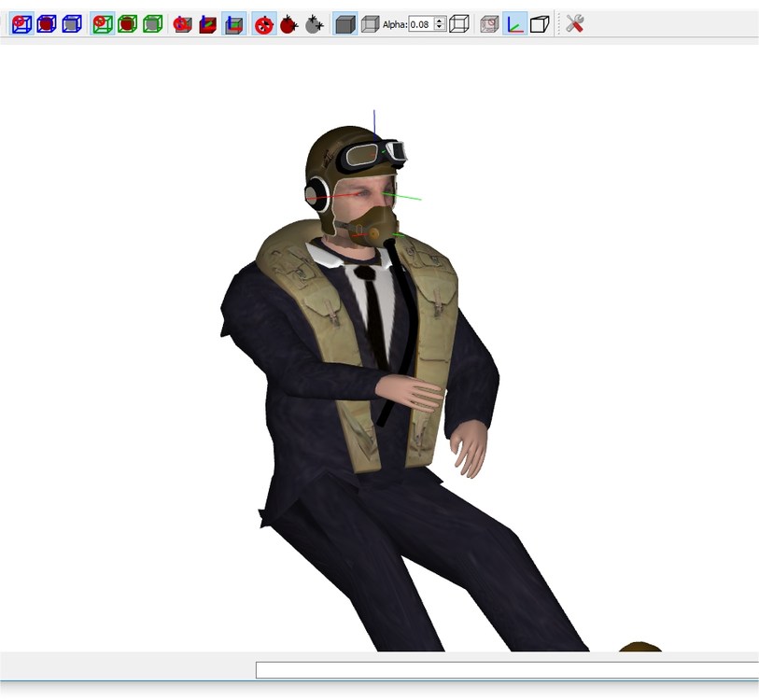This screenshot has width=759, height=700.
Task: Toggle gray box with colored axes icon
Action: point(233,23)
